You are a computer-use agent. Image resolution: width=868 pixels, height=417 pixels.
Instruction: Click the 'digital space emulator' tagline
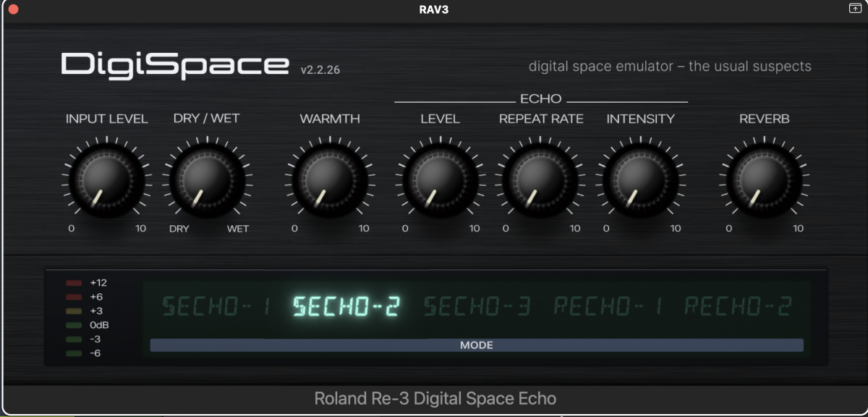670,67
